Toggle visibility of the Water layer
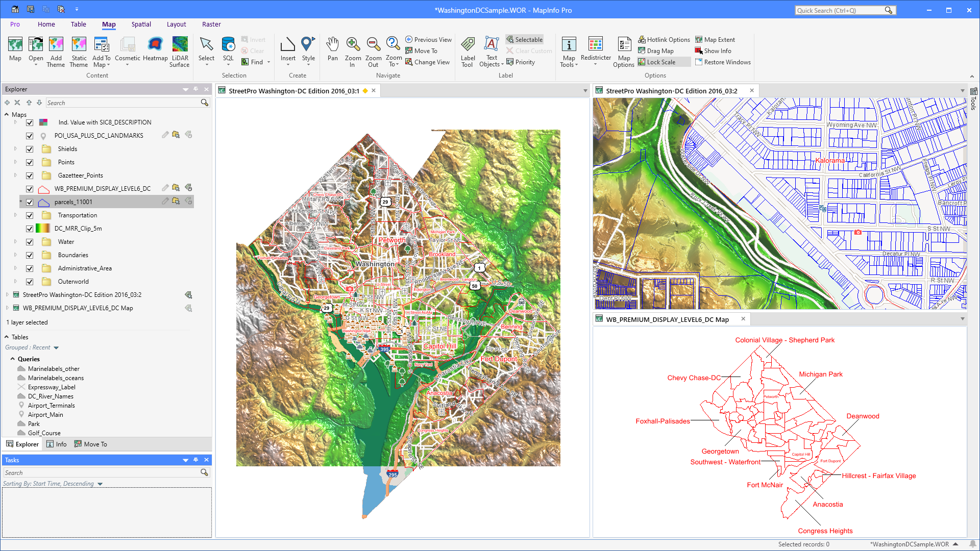 [30, 242]
